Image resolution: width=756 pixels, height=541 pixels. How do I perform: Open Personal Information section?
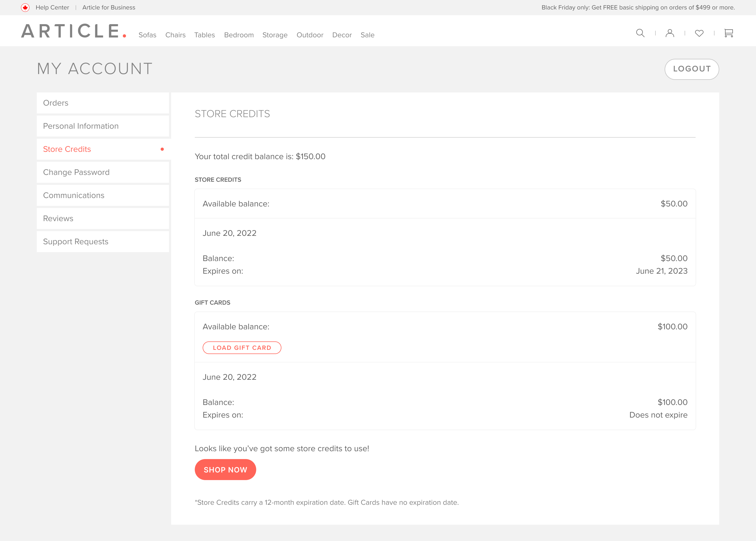pyautogui.click(x=103, y=126)
